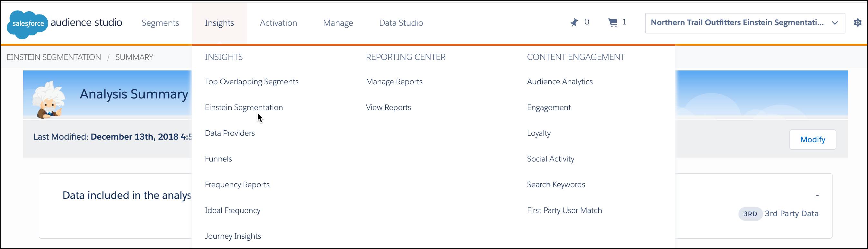Open Funnels
This screenshot has height=249, width=868.
(218, 159)
